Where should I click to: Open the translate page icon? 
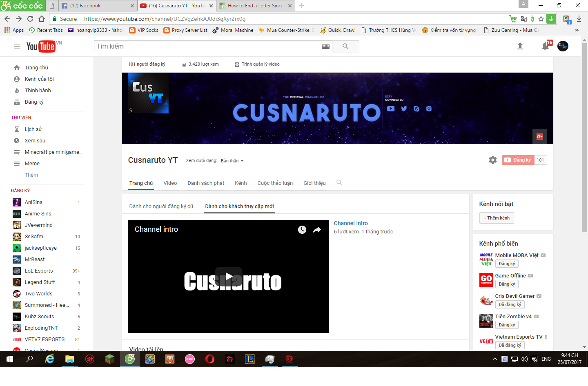524,19
